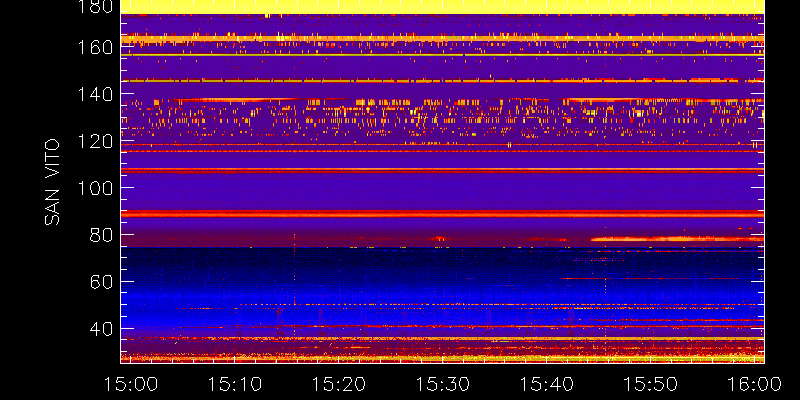Click the 40 frequency axis label
This screenshot has width=800, height=400.
(102, 329)
